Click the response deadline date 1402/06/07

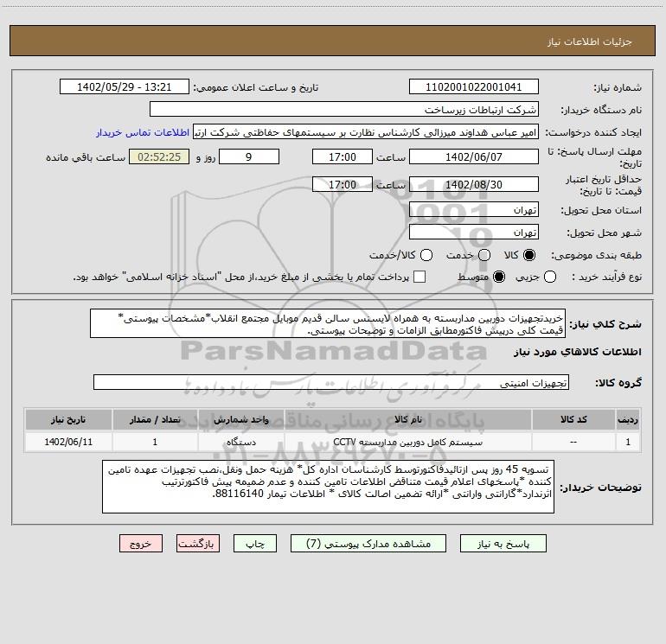(474, 157)
